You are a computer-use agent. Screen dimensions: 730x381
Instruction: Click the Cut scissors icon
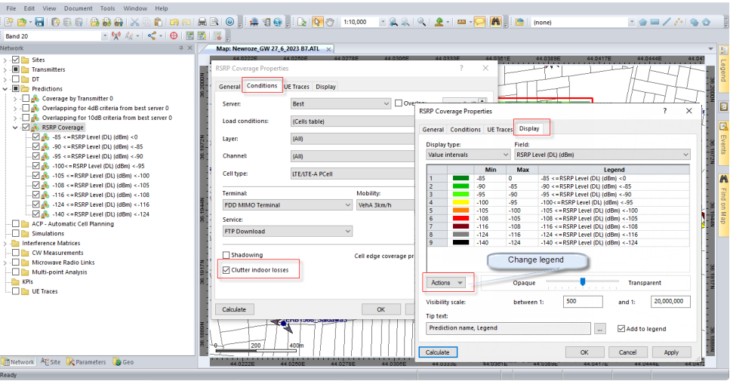click(135, 22)
